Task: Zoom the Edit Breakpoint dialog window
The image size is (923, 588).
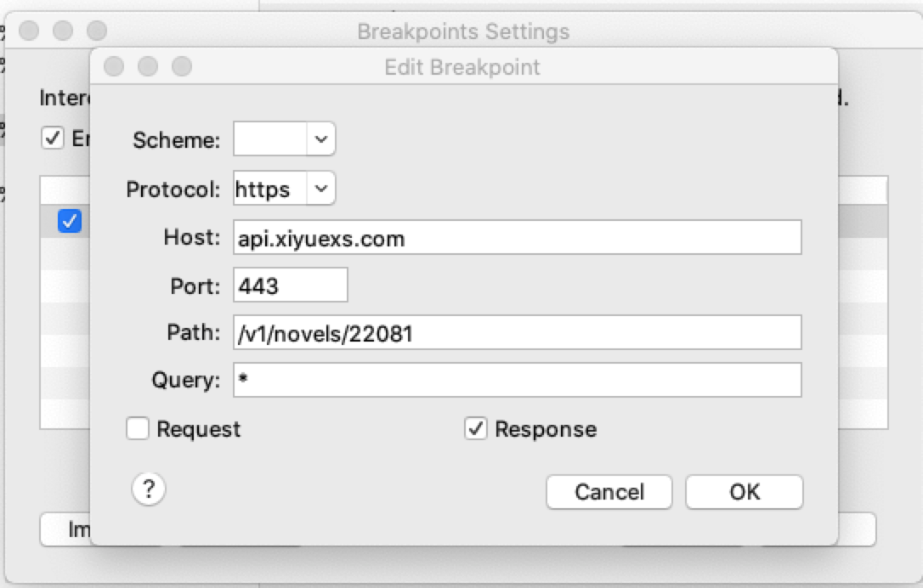Action: click(x=182, y=66)
